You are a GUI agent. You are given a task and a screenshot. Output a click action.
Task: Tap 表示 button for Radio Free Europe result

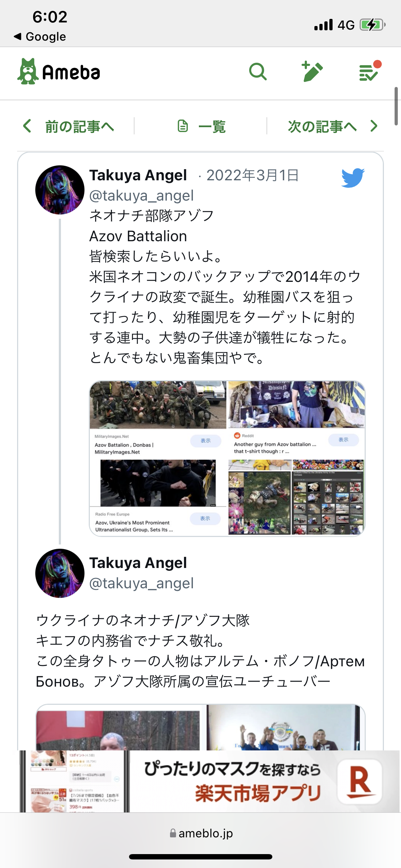(x=205, y=518)
